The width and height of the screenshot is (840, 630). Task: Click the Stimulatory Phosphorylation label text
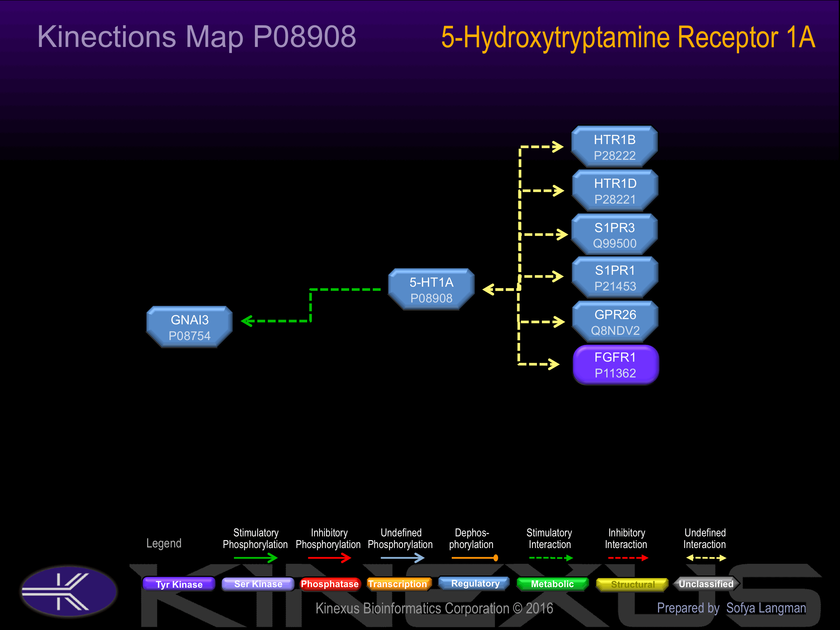point(255,538)
